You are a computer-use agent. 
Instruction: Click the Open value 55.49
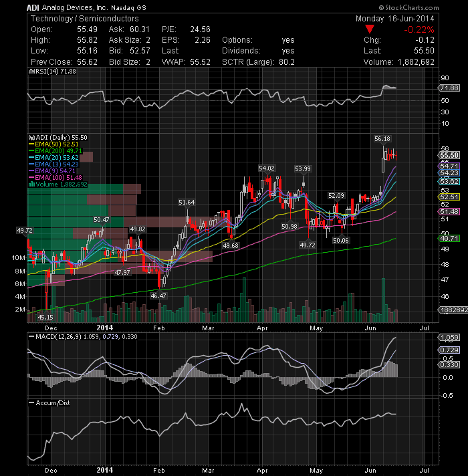pyautogui.click(x=87, y=29)
